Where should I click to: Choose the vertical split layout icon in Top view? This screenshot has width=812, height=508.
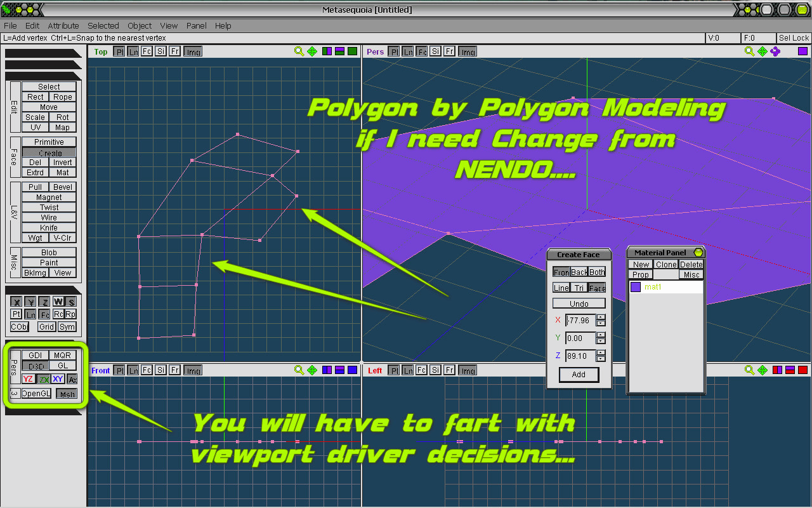pyautogui.click(x=327, y=51)
